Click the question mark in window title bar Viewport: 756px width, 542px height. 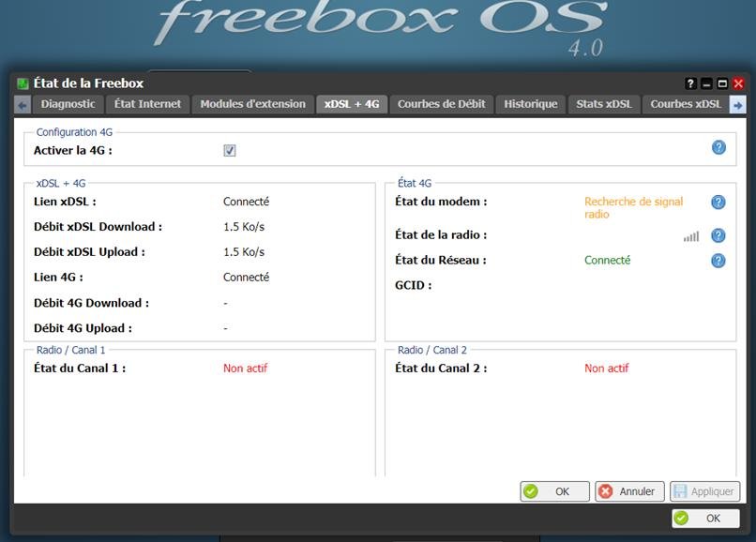[x=691, y=83]
